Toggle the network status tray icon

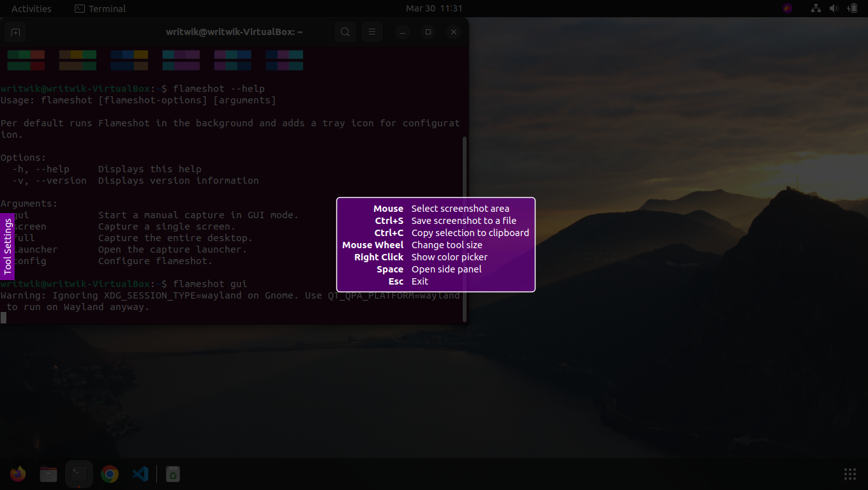coord(815,8)
